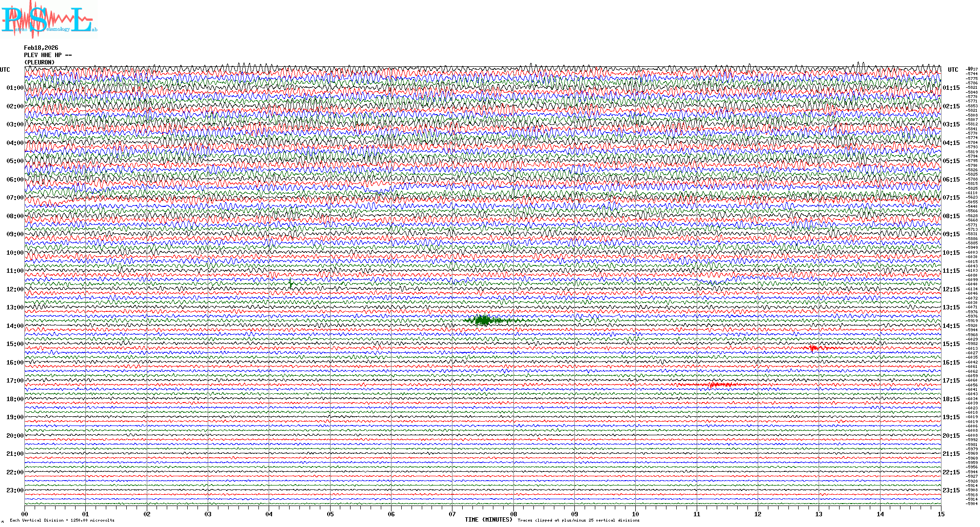Click the 17:15 time label on right
This screenshot has height=527, width=980.
[951, 381]
